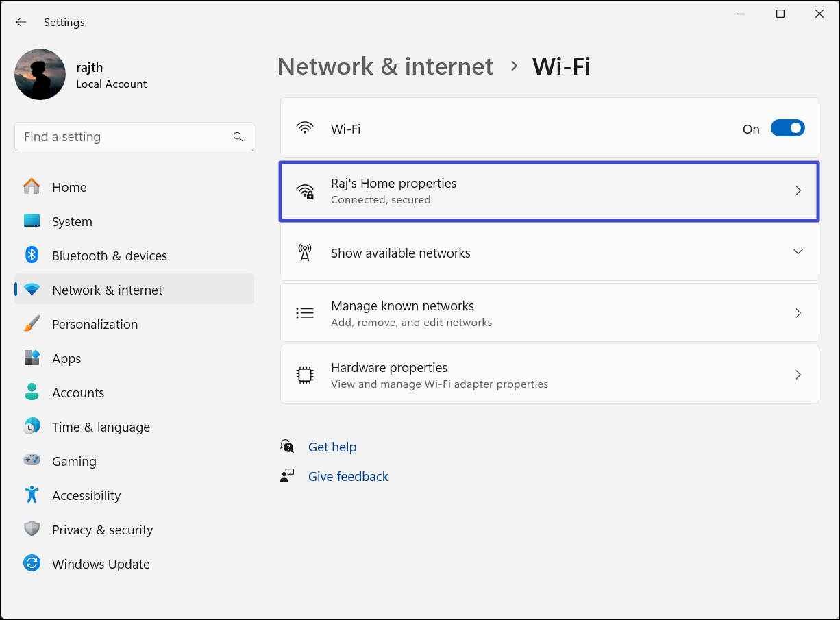Click the Network & internet breadcrumb
This screenshot has height=620, width=840.
[x=385, y=66]
